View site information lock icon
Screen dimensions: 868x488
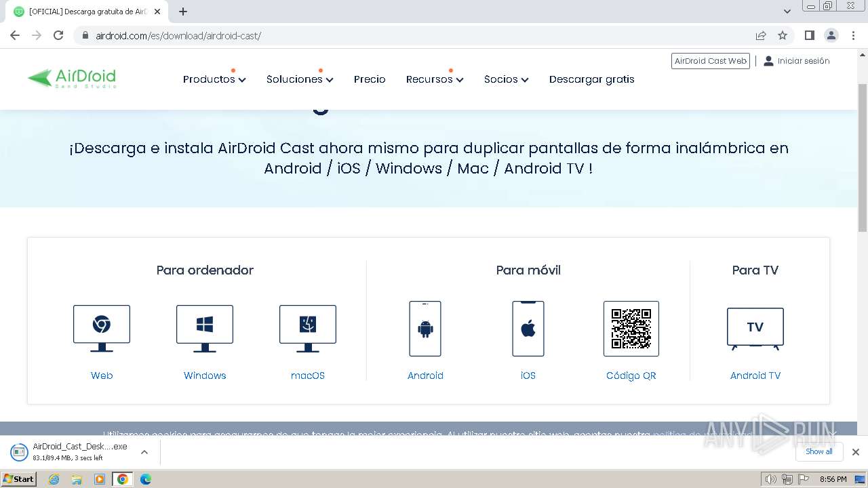click(x=85, y=35)
